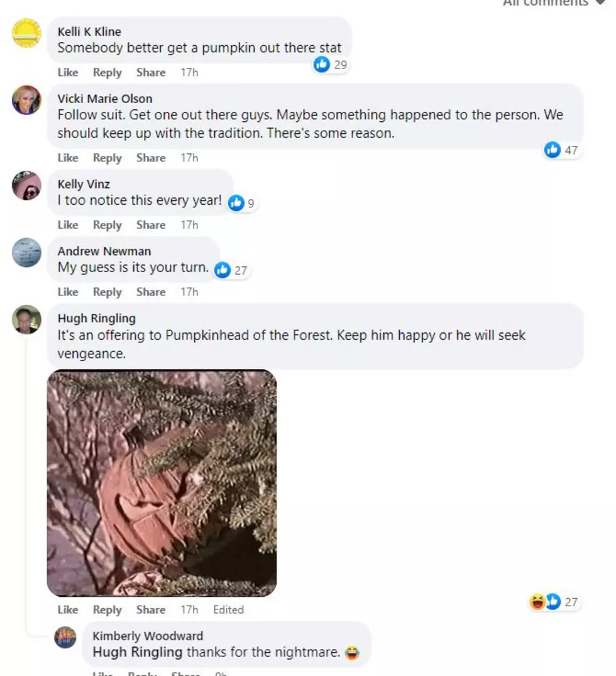View 47 like reactions on Vicki's comment
The height and width of the screenshot is (676, 616).
(x=561, y=150)
